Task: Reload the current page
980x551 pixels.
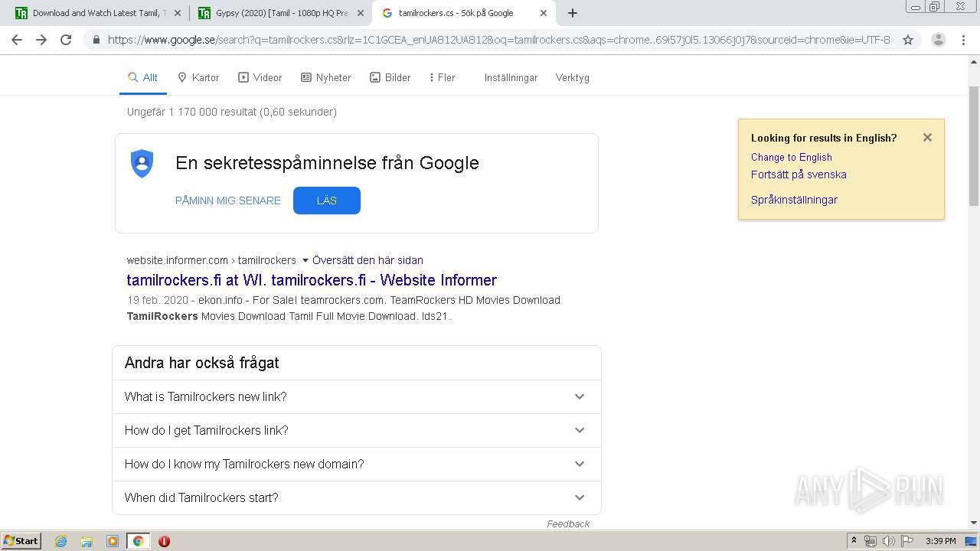Action: 66,40
